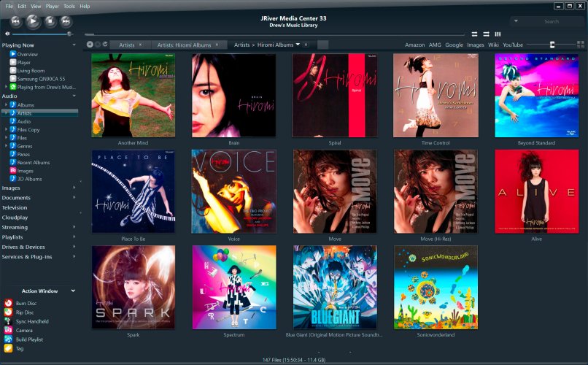Screen dimensions: 588x365
Task: Collapse the Action Window panel chevron
Action: click(x=73, y=291)
